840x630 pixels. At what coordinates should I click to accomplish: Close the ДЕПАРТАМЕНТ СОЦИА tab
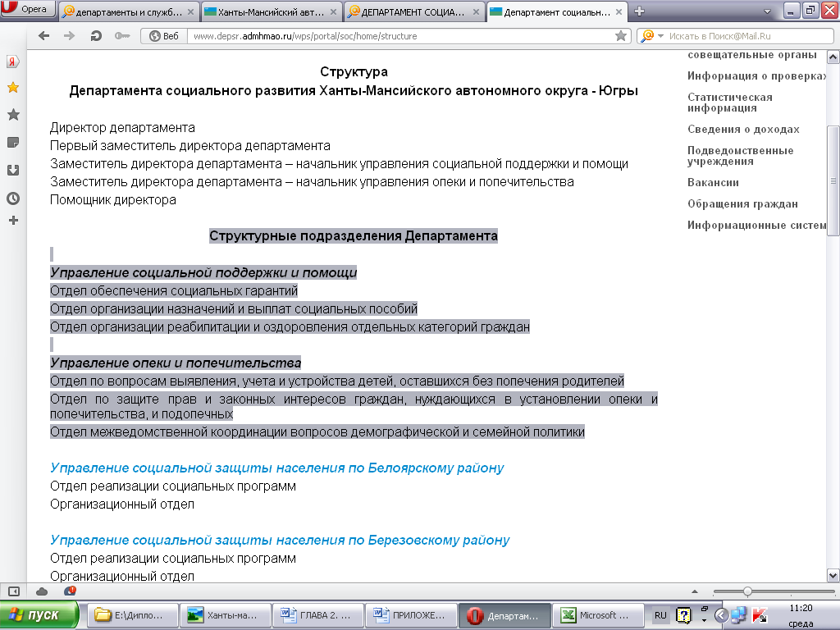pyautogui.click(x=476, y=11)
